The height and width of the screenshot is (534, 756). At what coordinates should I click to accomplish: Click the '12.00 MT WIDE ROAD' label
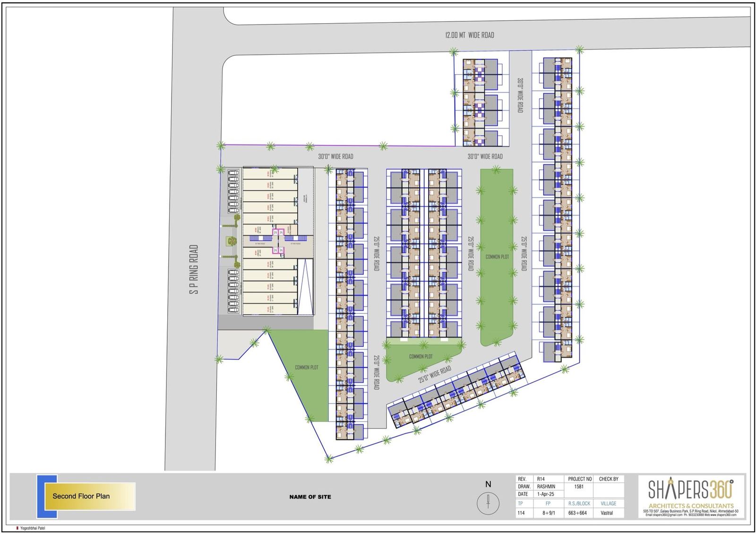point(470,35)
